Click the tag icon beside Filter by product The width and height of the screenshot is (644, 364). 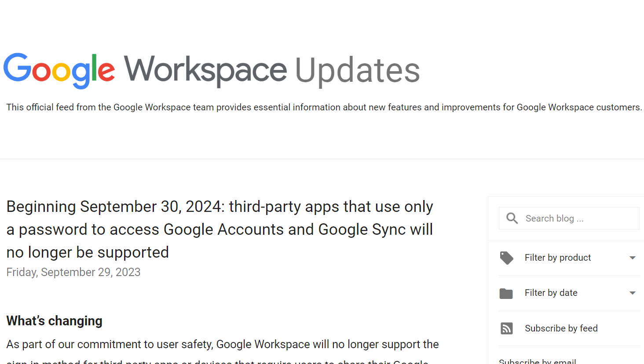click(x=506, y=258)
